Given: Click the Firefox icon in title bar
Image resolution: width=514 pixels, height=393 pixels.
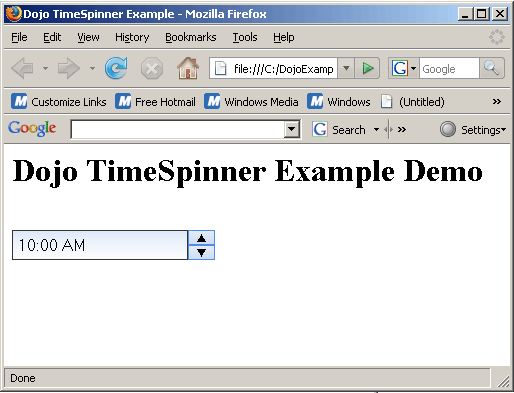Looking at the screenshot, I should tap(14, 14).
